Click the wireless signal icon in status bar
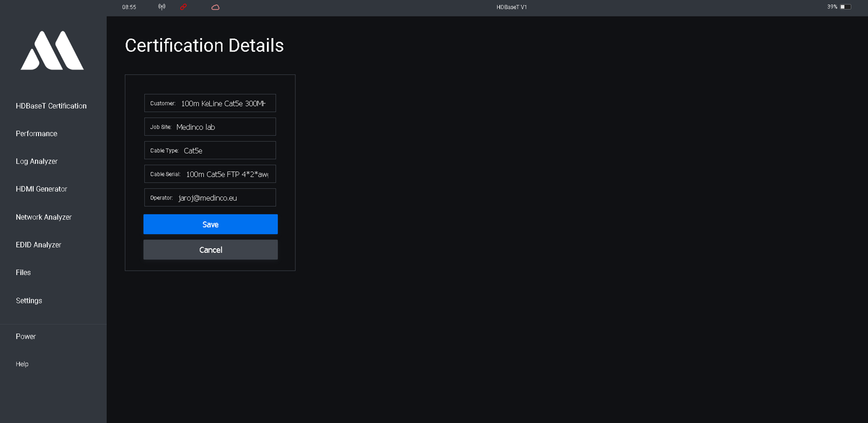 tap(162, 7)
